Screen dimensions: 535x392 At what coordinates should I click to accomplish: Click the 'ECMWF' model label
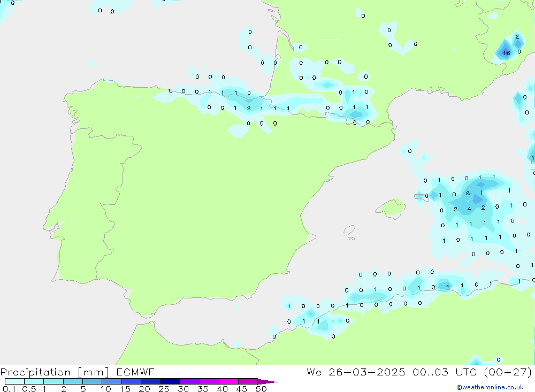click(135, 372)
